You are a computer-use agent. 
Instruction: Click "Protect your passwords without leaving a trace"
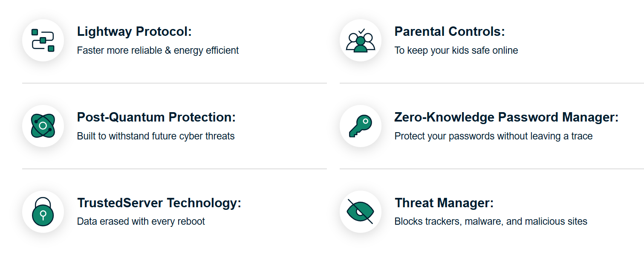[493, 136]
